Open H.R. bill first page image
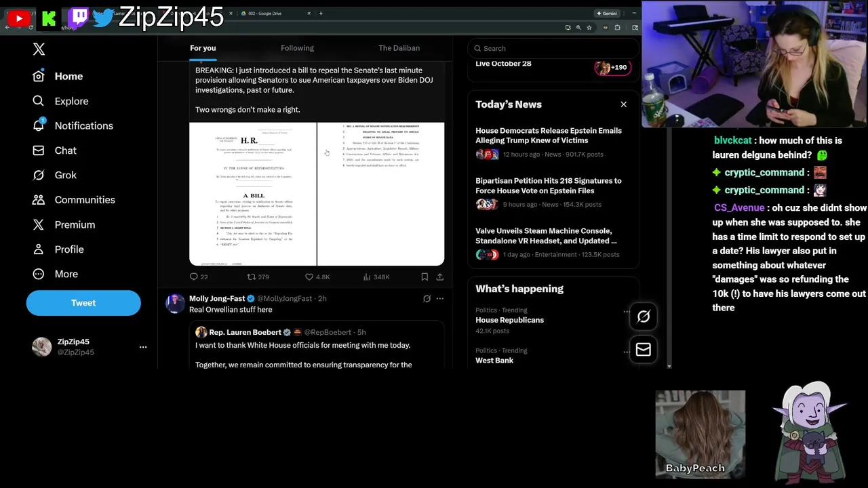Image resolution: width=868 pixels, height=488 pixels. pyautogui.click(x=252, y=194)
